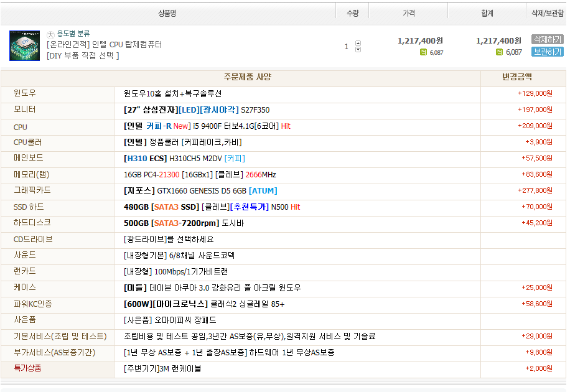Screen dimensions: 570x392
Task: Select the 모니터 row label
Action: (x=25, y=110)
